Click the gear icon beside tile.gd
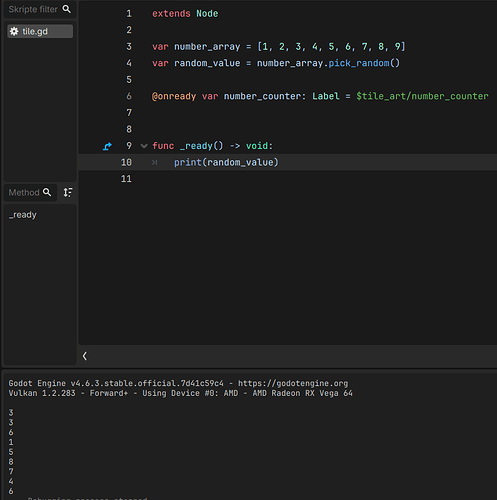Viewport: 497px width, 500px height. pos(14,31)
